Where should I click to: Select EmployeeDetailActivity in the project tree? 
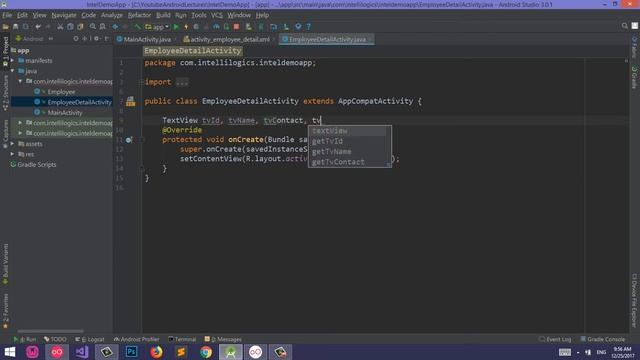(79, 102)
